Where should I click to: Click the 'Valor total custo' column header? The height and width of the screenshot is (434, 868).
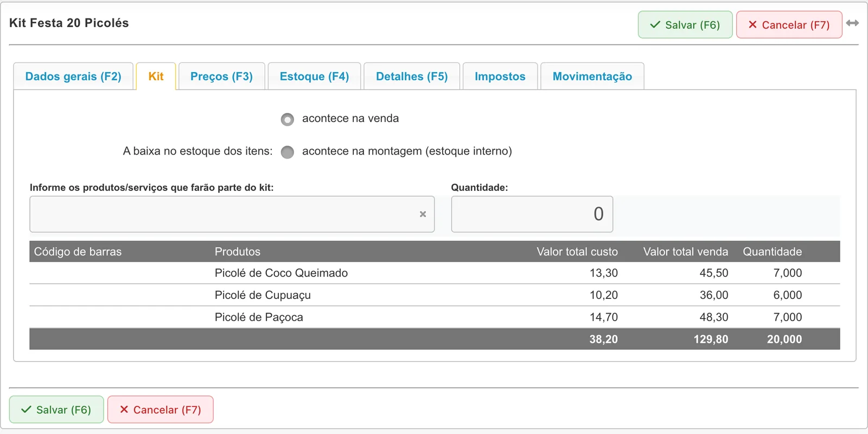pos(577,252)
